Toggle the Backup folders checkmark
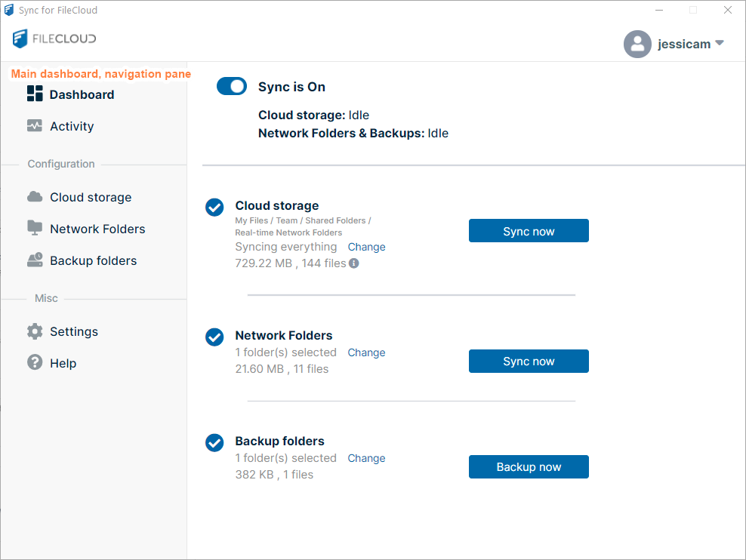 (214, 442)
